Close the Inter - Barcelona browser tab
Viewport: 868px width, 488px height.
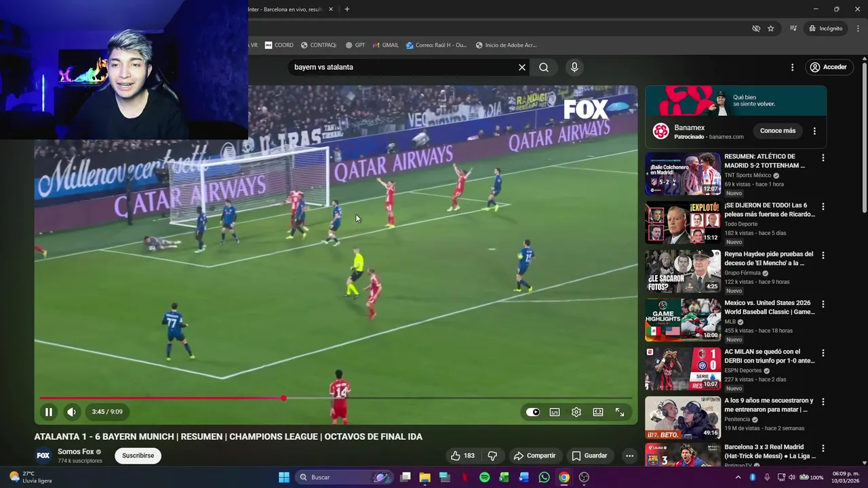tap(331, 9)
